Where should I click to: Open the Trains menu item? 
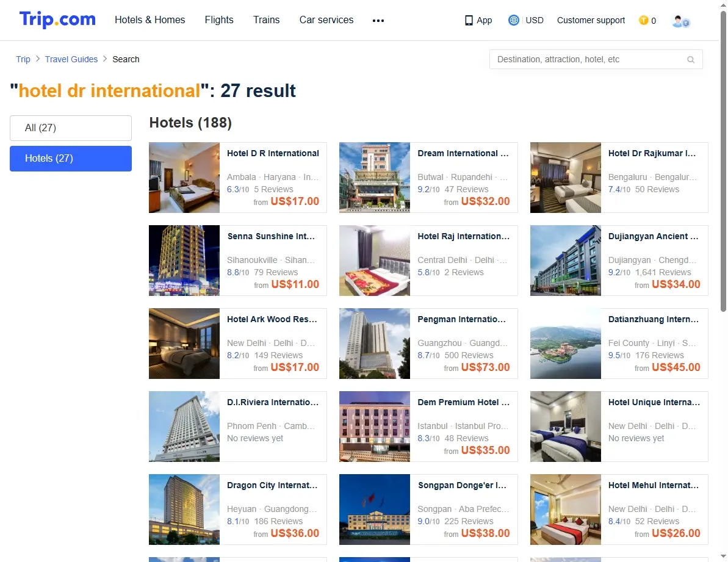(267, 20)
